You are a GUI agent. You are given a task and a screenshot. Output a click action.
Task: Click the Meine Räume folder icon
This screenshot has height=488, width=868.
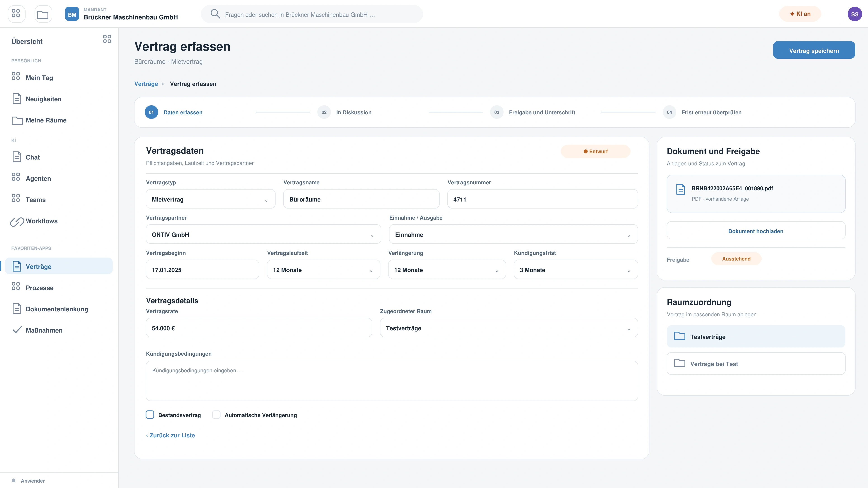click(x=17, y=120)
